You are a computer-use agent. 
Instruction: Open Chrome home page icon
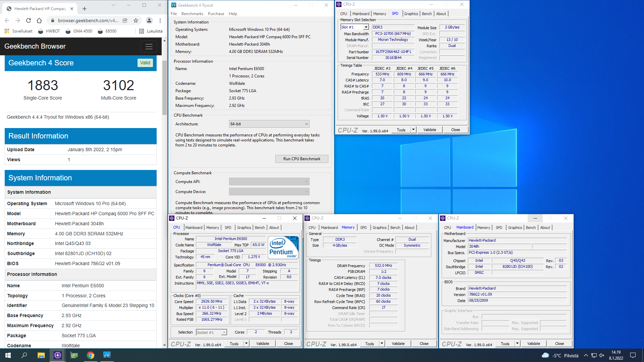pos(39,20)
